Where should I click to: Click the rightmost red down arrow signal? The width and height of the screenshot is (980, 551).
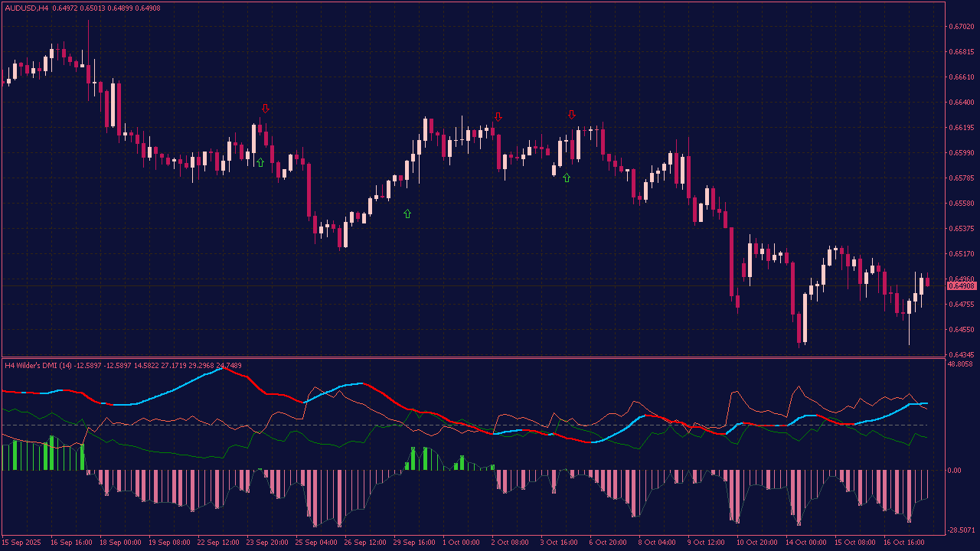pos(571,115)
